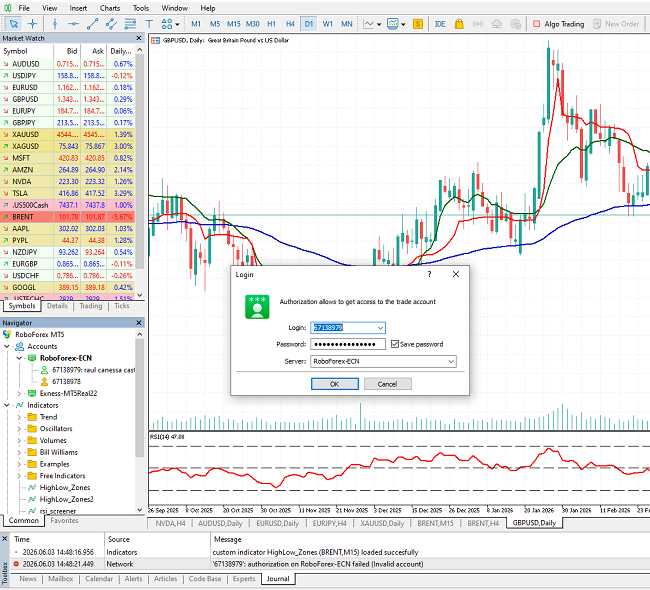Open the Market shopping bag
Viewport: 650px width, 590px height.
[459, 24]
